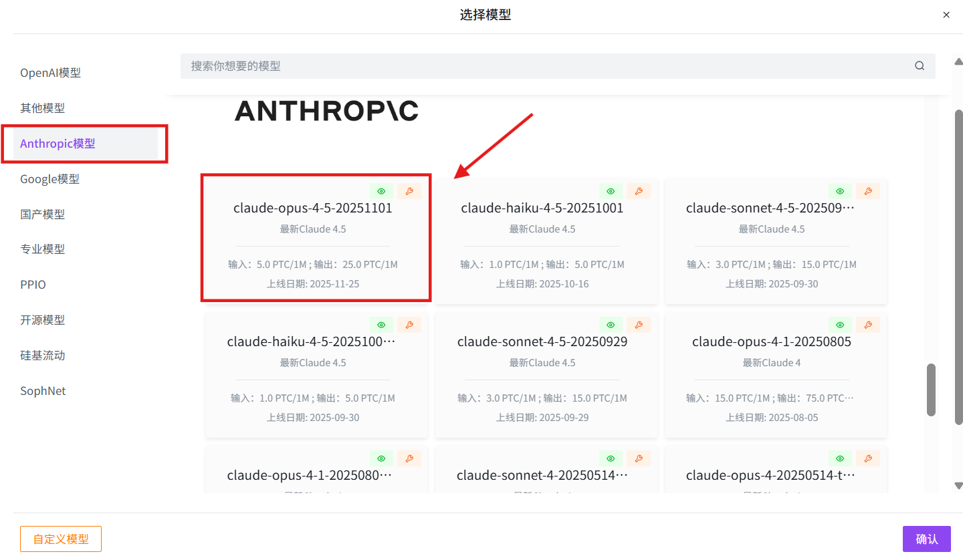
Task: Click inside the model search field
Action: [468, 65]
